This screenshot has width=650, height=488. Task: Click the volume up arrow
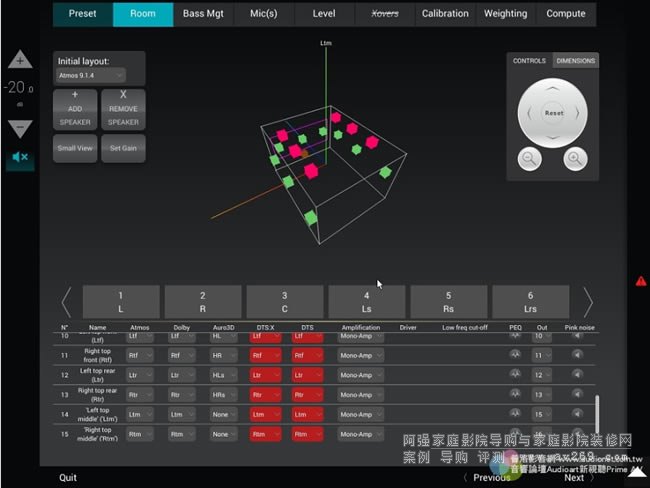pos(20,61)
